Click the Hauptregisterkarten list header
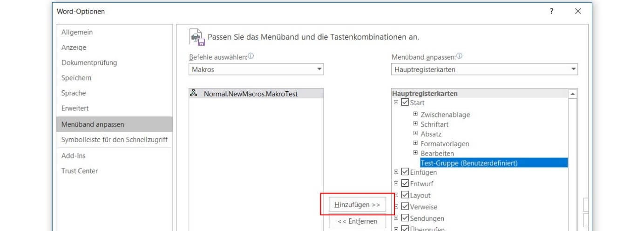Image resolution: width=644 pixels, height=231 pixels. pyautogui.click(x=480, y=94)
